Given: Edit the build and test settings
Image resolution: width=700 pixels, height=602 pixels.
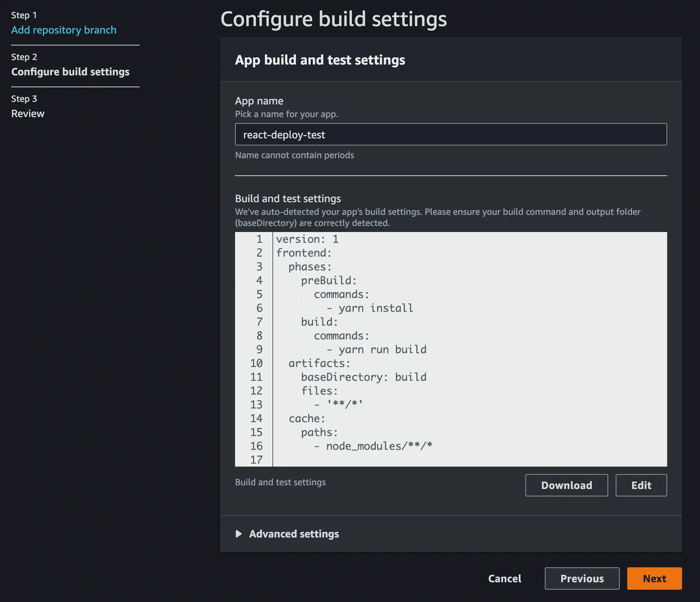Looking at the screenshot, I should click(641, 485).
